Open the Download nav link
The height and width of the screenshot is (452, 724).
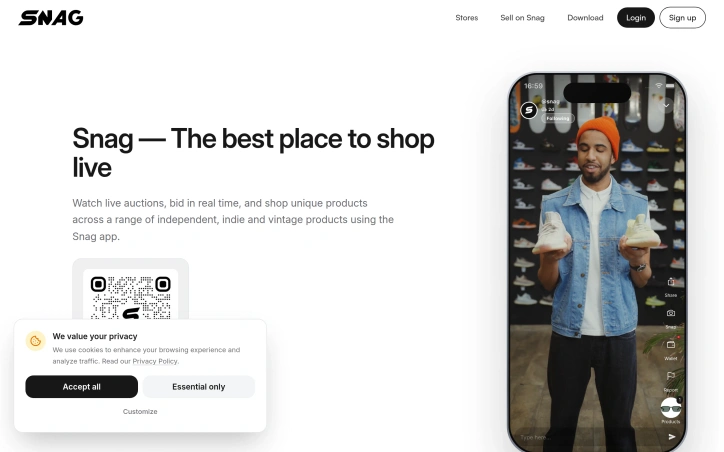[585, 18]
